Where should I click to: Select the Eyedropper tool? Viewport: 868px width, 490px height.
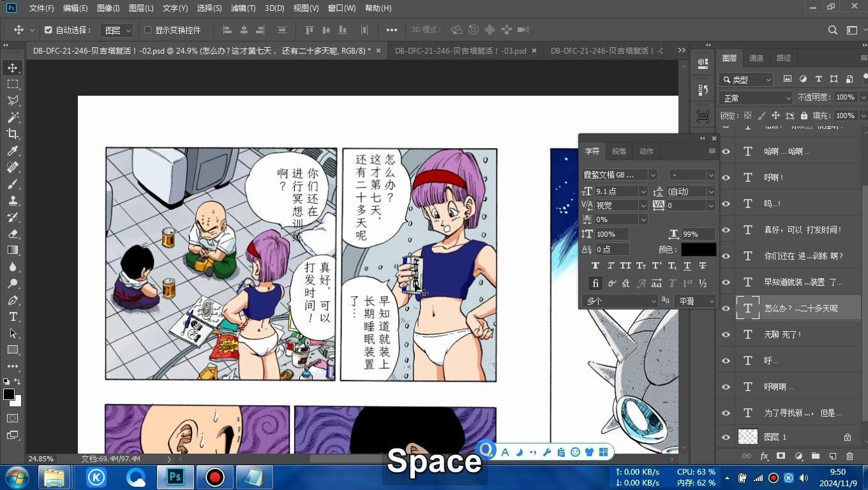point(13,151)
